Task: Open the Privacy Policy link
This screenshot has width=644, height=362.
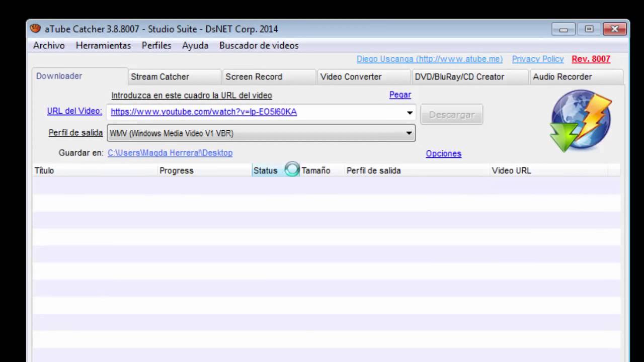Action: [537, 59]
